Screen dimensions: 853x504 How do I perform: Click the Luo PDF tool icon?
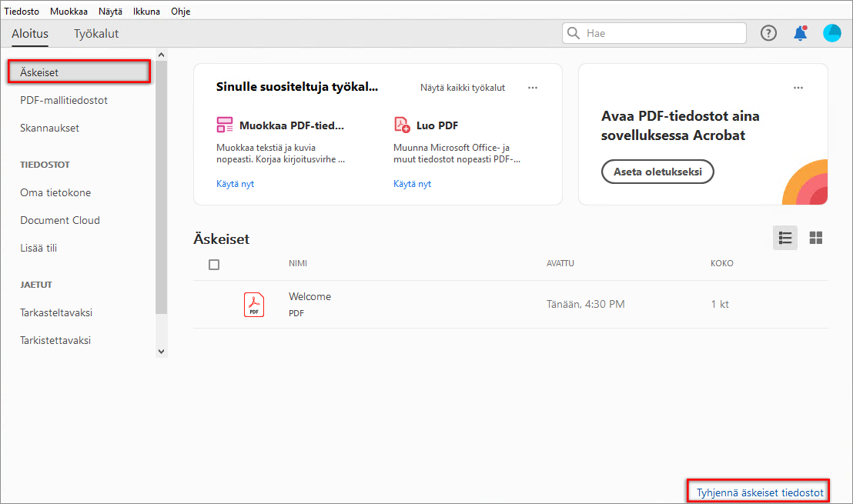click(402, 125)
